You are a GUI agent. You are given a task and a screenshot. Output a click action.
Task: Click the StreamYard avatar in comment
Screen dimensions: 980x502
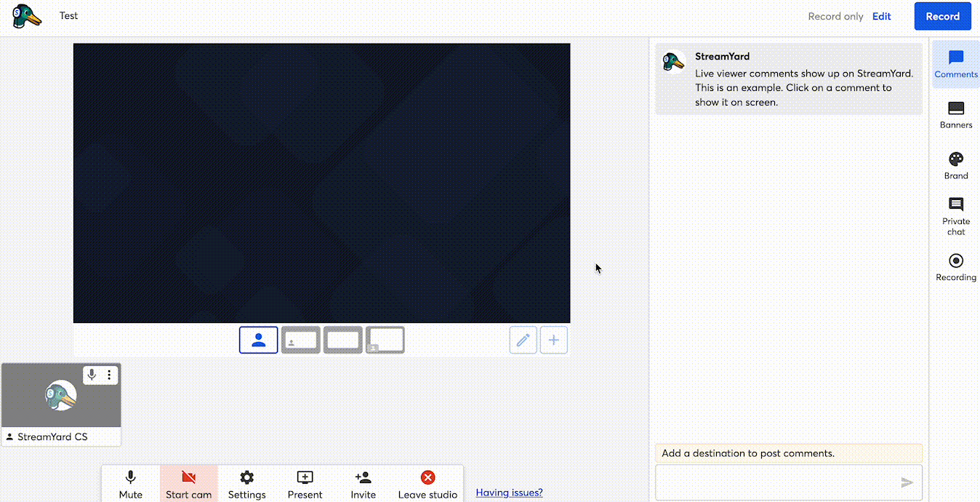[x=674, y=62]
